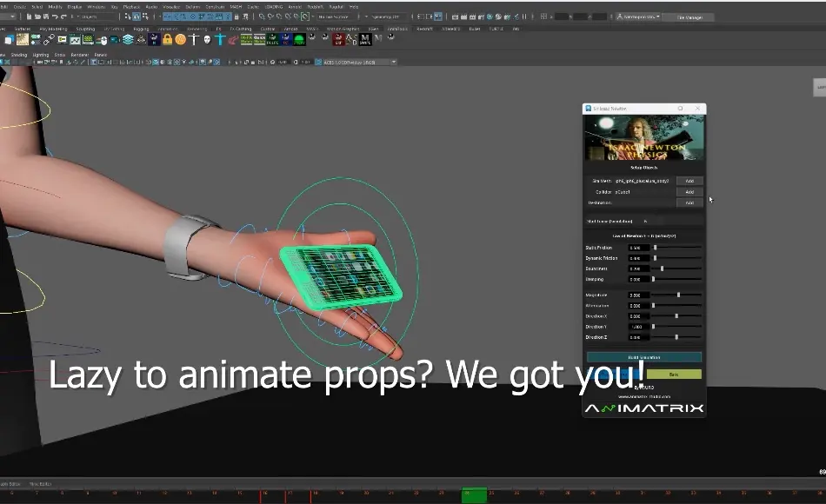This screenshot has width=826, height=504.
Task: Switch to the Rigging shelf tab
Action: click(x=141, y=29)
